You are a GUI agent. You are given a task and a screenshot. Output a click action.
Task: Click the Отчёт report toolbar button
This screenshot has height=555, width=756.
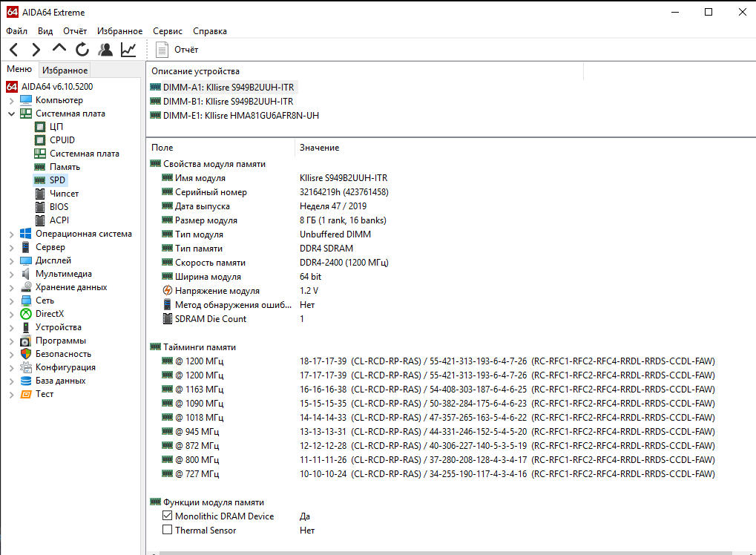[177, 50]
